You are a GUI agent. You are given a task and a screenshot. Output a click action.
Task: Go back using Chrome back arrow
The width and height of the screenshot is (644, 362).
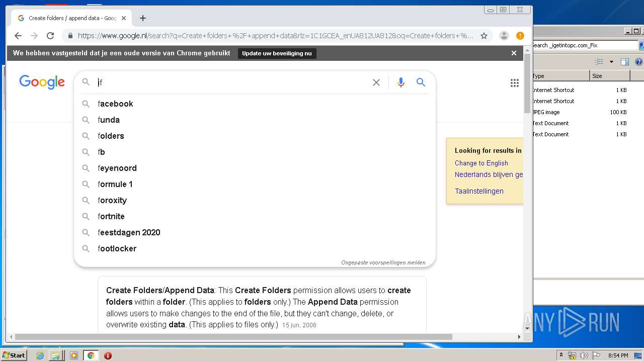pos(18,36)
